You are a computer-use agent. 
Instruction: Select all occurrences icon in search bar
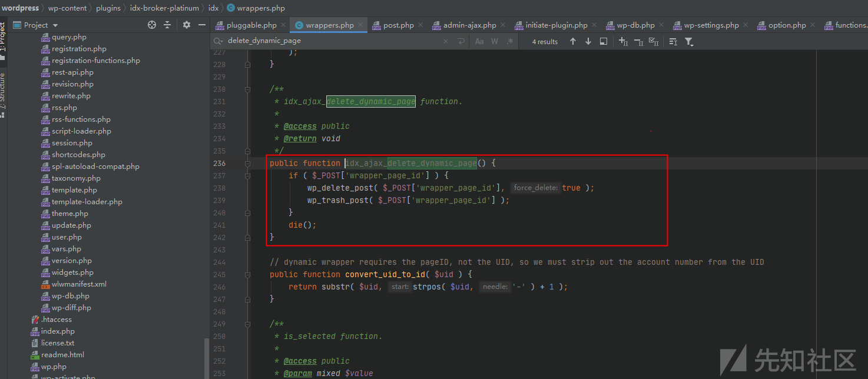653,41
